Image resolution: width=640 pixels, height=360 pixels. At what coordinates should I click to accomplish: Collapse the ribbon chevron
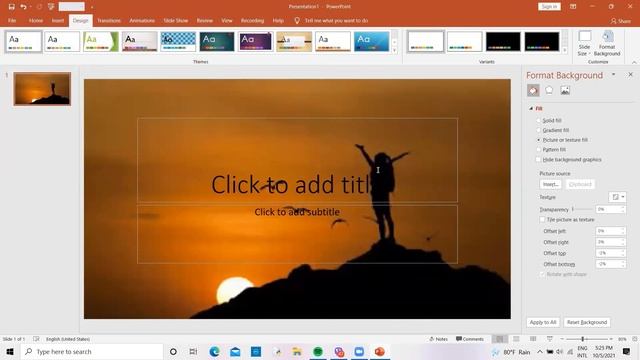634,62
